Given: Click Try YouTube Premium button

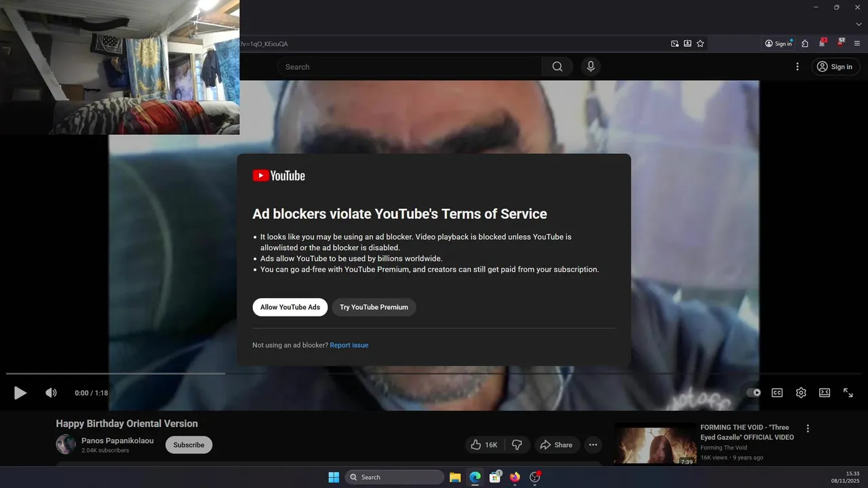Looking at the screenshot, I should pyautogui.click(x=374, y=307).
